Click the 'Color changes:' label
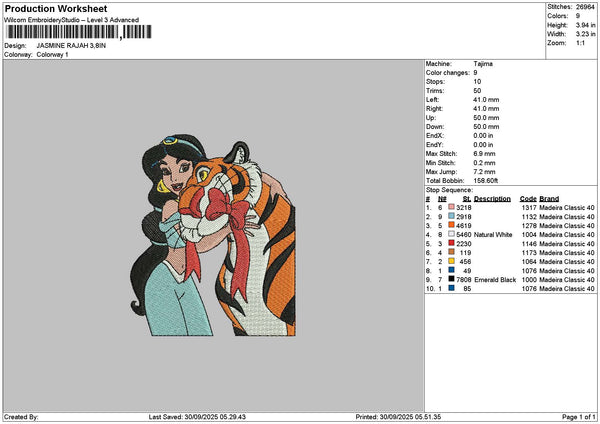 tap(448, 73)
